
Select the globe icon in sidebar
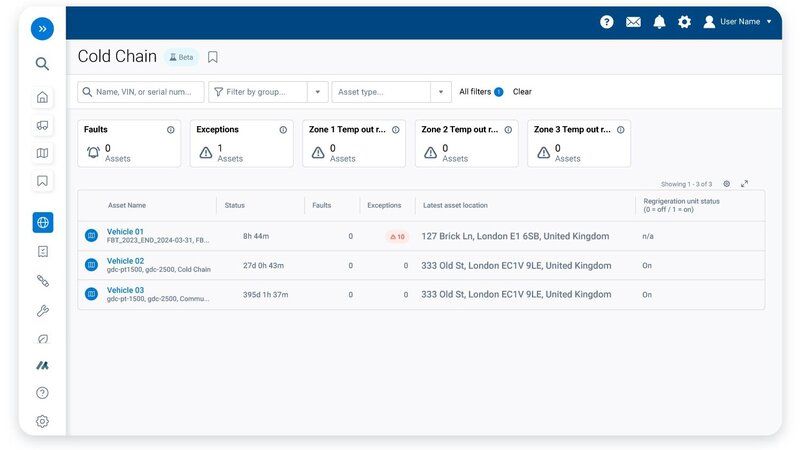point(42,222)
